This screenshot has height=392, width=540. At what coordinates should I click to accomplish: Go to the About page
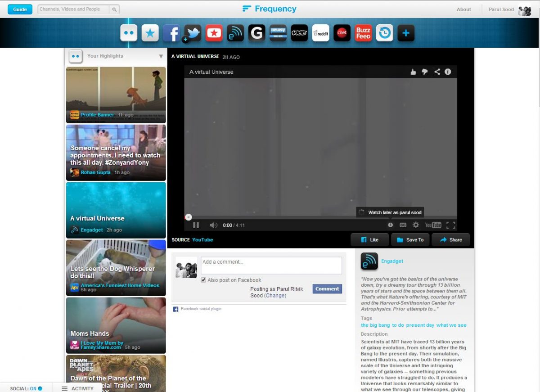click(463, 9)
